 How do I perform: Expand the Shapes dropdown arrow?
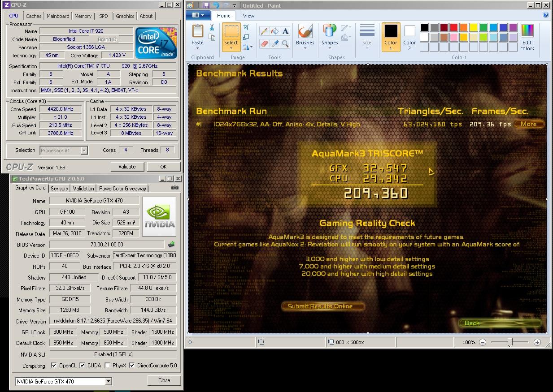[x=330, y=48]
